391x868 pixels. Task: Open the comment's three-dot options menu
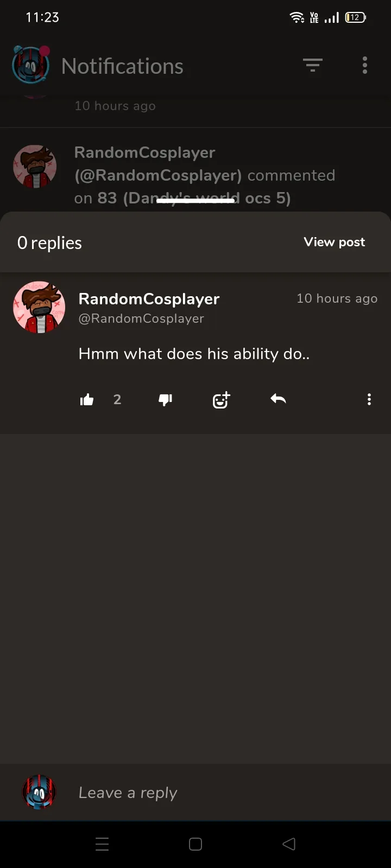[369, 400]
